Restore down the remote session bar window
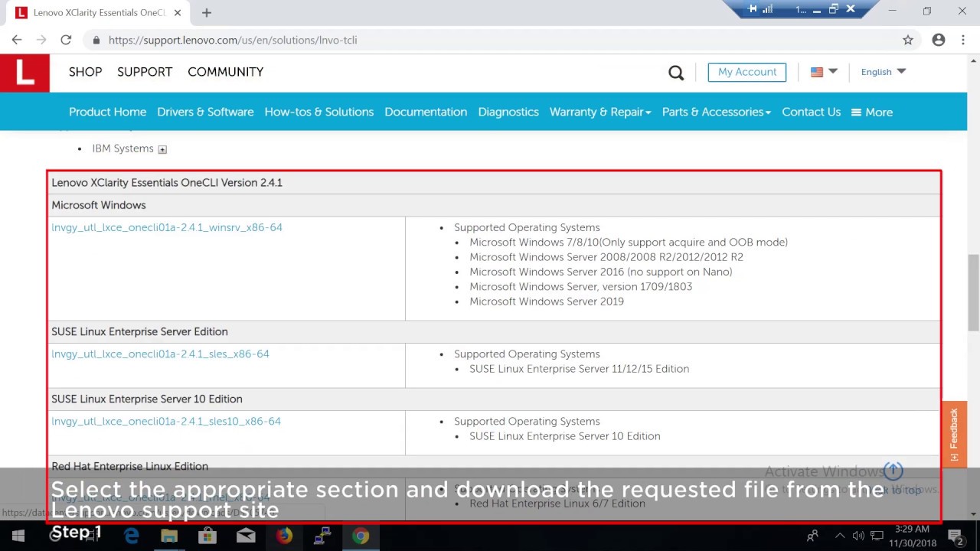This screenshot has width=980, height=551. (x=833, y=9)
